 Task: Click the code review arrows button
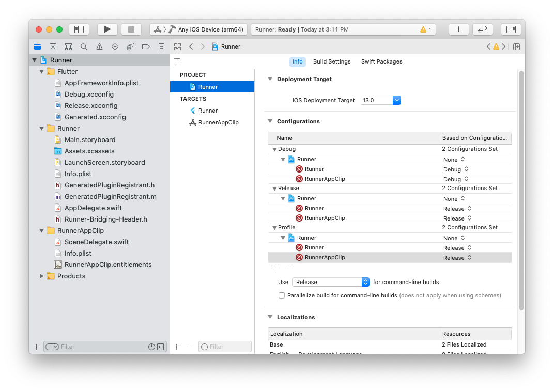pos(483,29)
